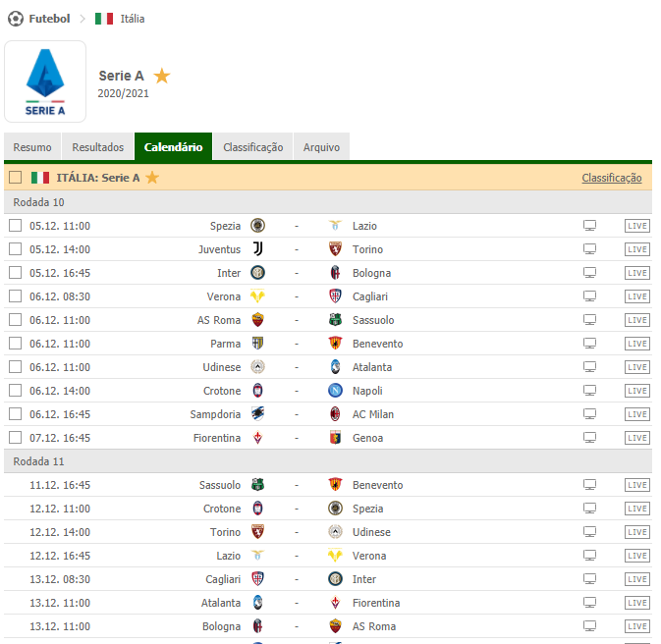This screenshot has height=644, width=661.
Task: Click LIVE badge for Lazio - Verona
Action: (x=637, y=556)
